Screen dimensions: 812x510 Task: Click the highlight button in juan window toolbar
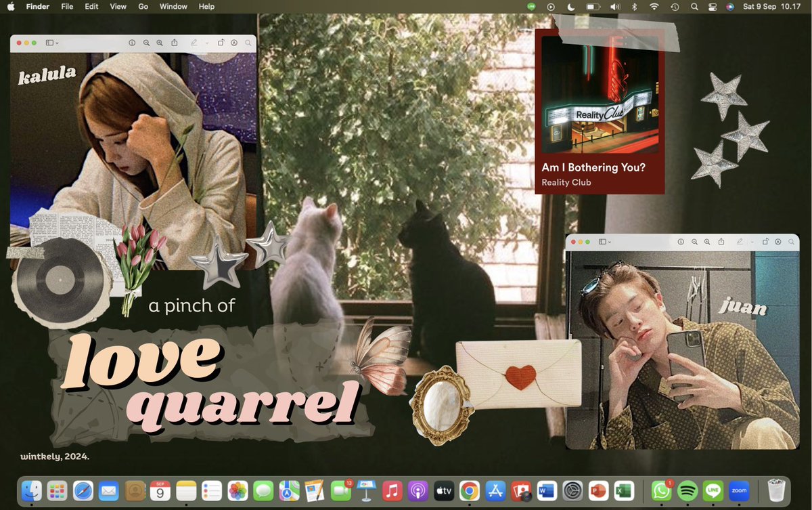pos(778,242)
